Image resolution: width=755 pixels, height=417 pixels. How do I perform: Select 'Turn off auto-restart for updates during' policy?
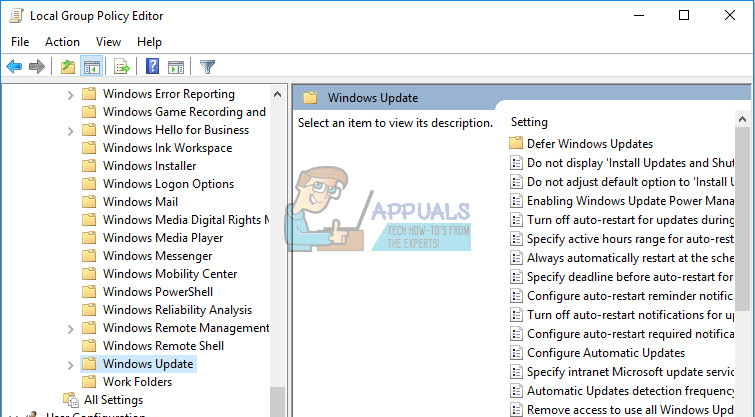[x=630, y=220]
